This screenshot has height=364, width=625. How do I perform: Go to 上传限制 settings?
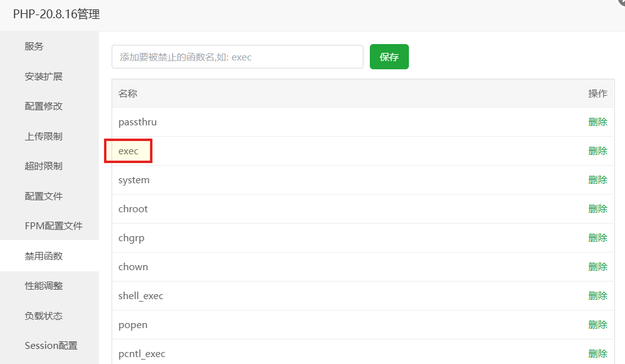tap(43, 137)
